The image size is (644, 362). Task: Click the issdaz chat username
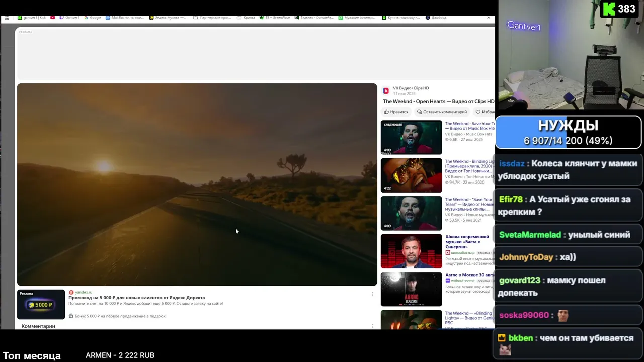pos(512,163)
